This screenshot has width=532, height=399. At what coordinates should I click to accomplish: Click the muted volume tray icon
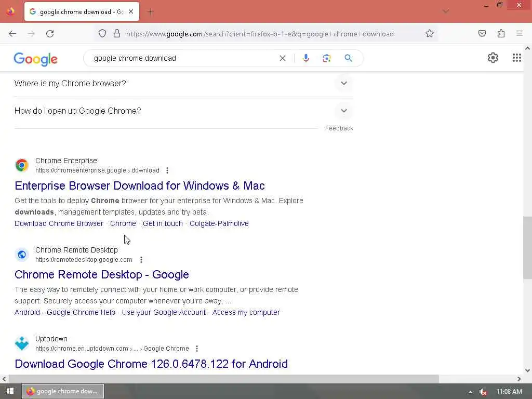483,392
